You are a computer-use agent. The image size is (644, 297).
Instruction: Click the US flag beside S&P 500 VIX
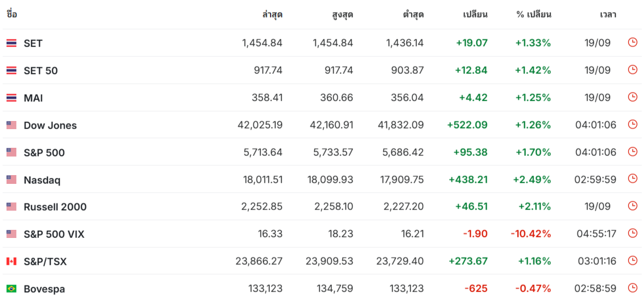pyautogui.click(x=11, y=234)
